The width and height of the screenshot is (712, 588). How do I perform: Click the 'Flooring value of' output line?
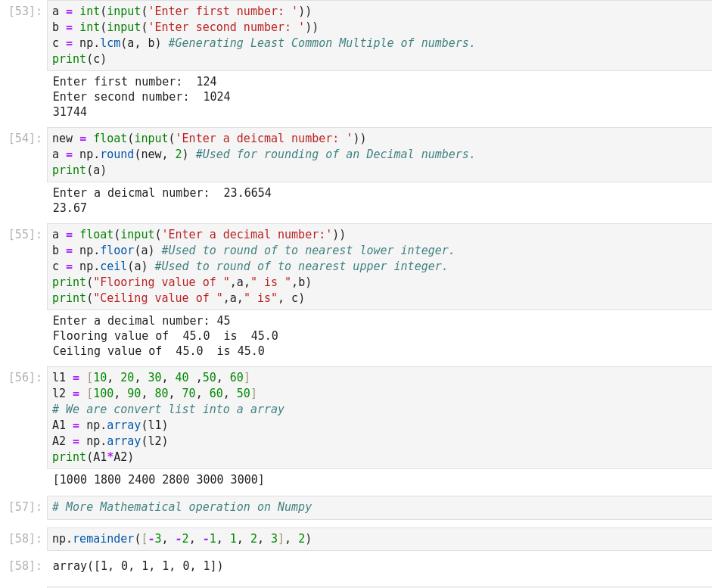click(x=165, y=336)
